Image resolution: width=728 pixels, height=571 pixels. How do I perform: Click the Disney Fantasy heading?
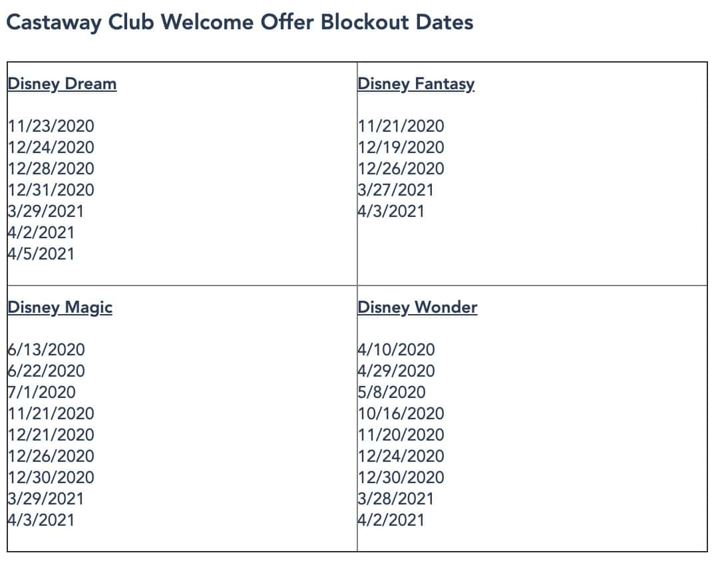click(416, 84)
